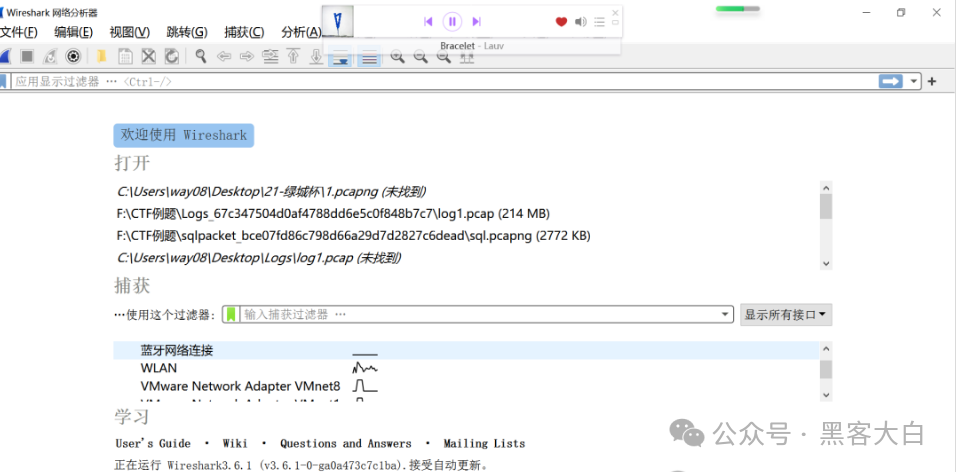Viewport: 956px width, 472px height.
Task: Click the album art thumbnail
Action: point(337,22)
